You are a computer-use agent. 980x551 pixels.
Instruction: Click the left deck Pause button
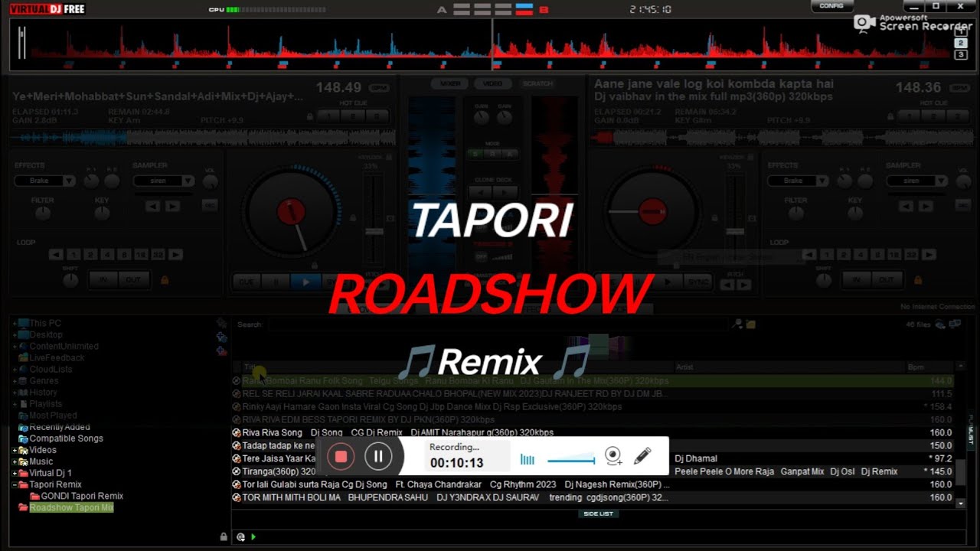pos(276,282)
